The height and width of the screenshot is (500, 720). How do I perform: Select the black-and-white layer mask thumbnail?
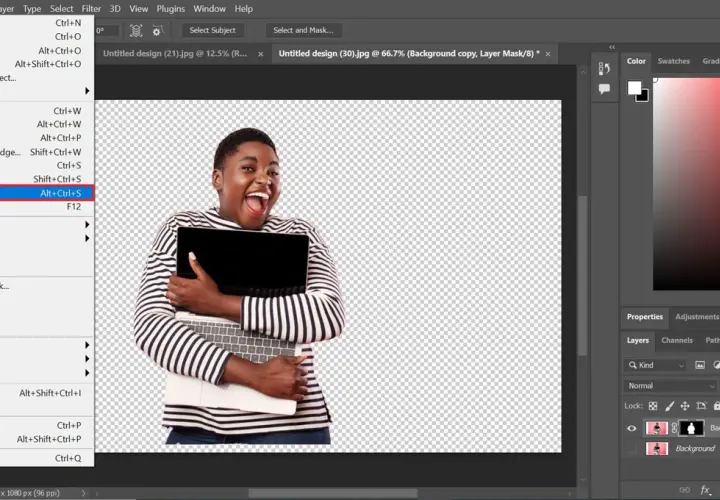[692, 428]
